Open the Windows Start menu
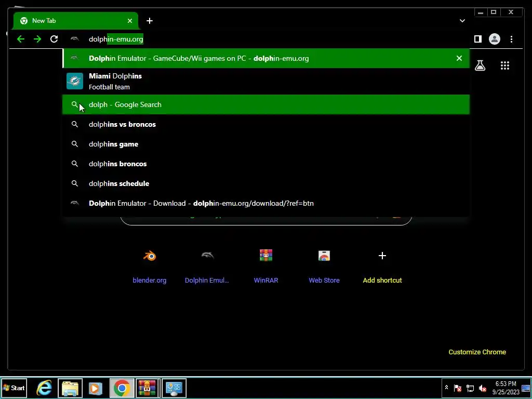 pos(14,388)
